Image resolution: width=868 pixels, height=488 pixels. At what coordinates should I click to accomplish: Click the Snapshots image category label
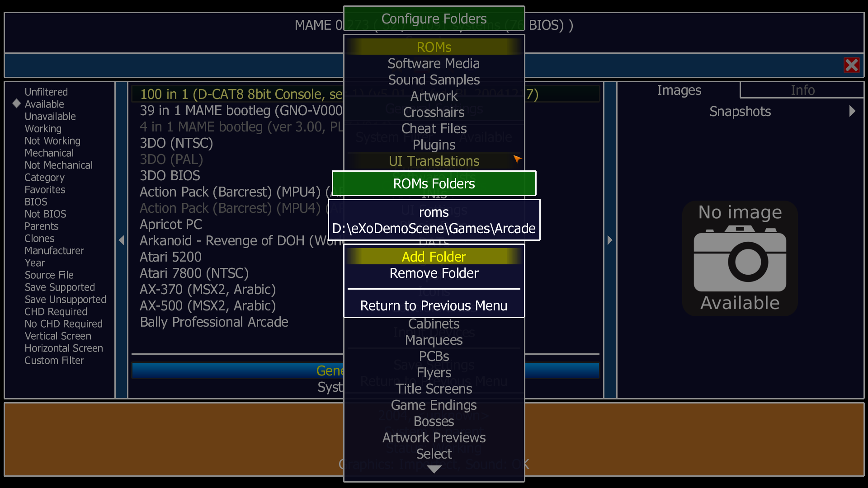point(740,111)
